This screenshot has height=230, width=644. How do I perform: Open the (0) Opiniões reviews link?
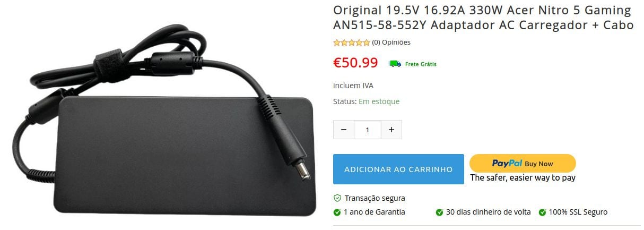pyautogui.click(x=391, y=42)
